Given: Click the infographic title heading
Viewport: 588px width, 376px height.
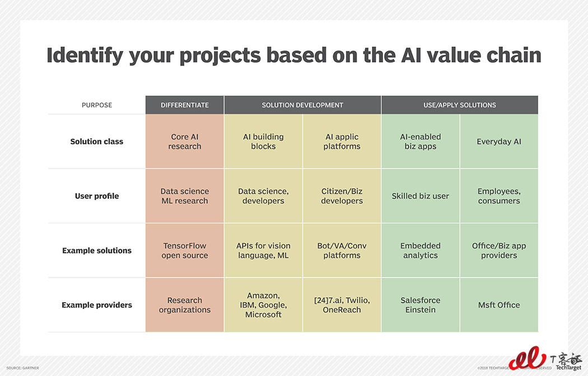Looking at the screenshot, I should tap(294, 55).
